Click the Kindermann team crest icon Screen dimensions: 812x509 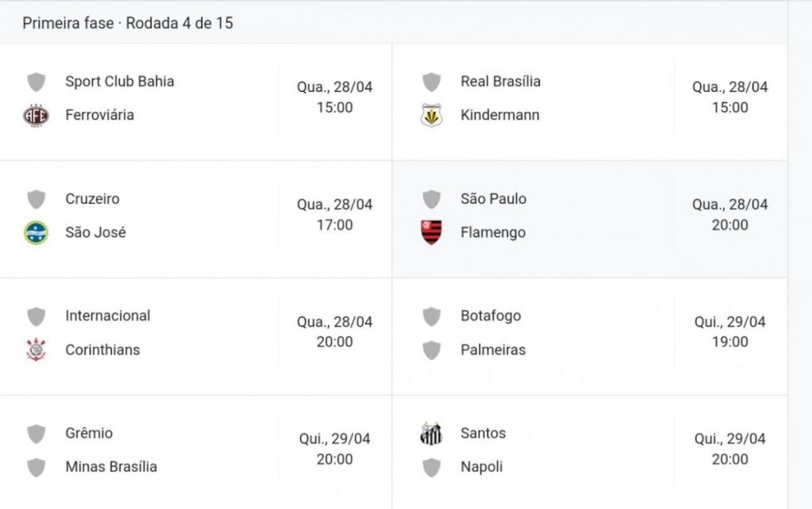click(x=431, y=116)
